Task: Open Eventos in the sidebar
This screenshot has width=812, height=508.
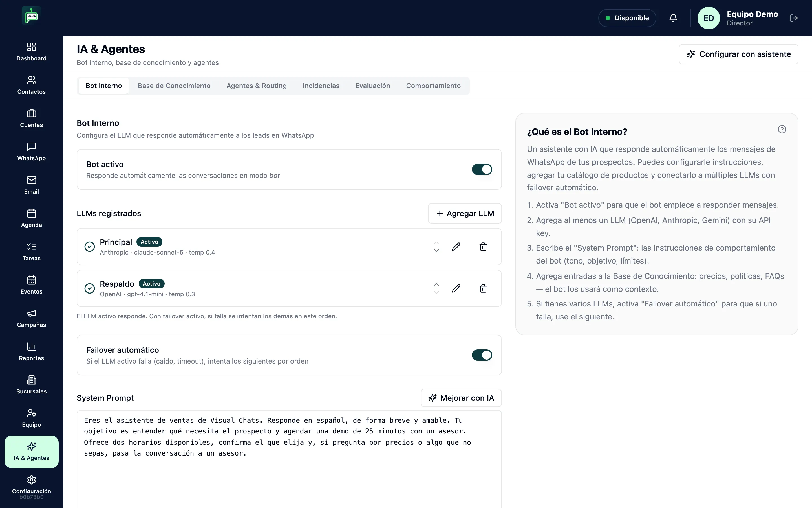Action: point(32,284)
